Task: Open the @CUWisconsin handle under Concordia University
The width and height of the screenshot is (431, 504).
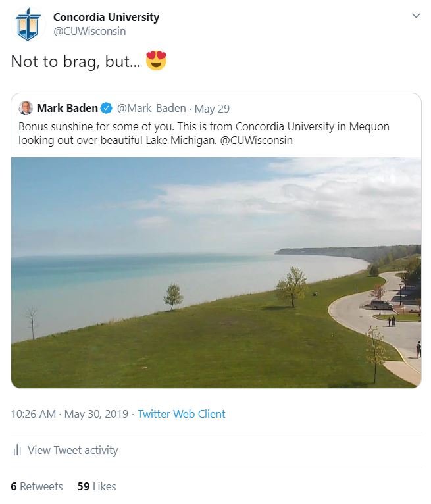Action: [x=89, y=31]
